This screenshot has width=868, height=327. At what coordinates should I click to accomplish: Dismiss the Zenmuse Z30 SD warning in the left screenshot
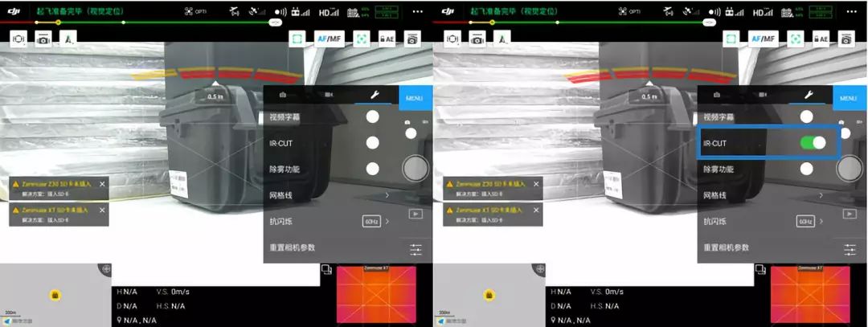coord(102,183)
